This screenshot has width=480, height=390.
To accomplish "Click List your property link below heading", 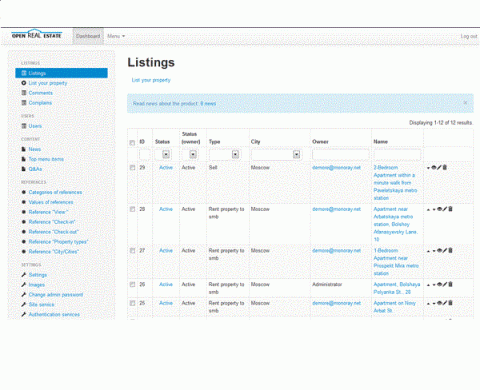I will [x=151, y=80].
